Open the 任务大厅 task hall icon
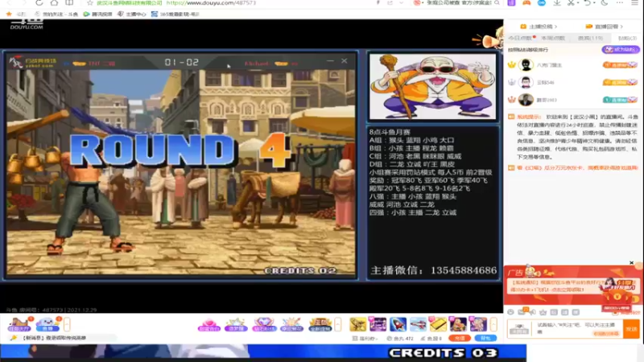 [19, 324]
